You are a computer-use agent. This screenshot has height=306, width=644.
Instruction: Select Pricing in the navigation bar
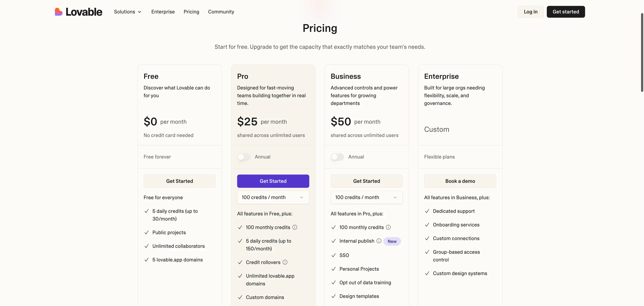[191, 12]
